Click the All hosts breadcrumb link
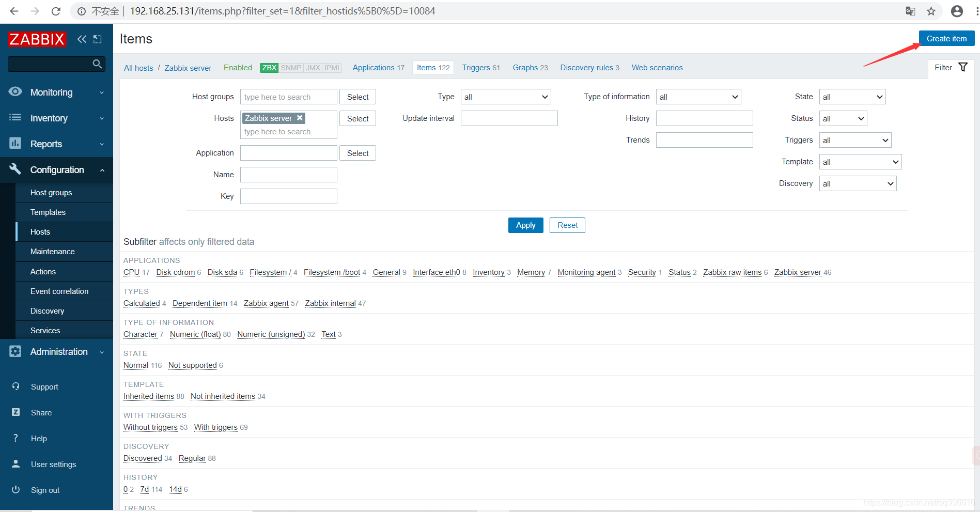Screen dimensions: 980x512 138,68
